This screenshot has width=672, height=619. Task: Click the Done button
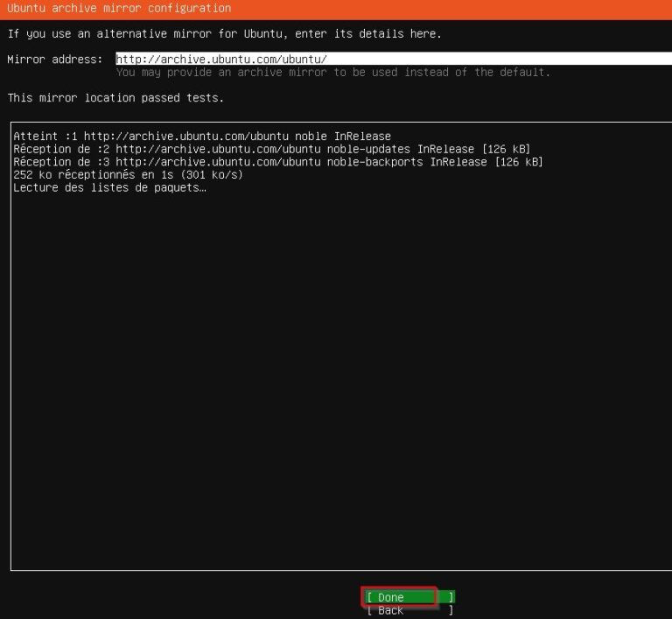click(x=410, y=597)
